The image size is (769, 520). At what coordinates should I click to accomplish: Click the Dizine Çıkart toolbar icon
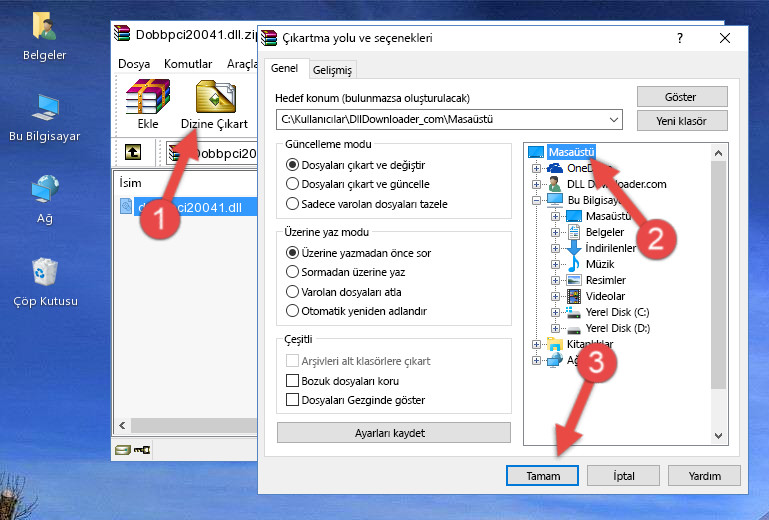pos(214,104)
